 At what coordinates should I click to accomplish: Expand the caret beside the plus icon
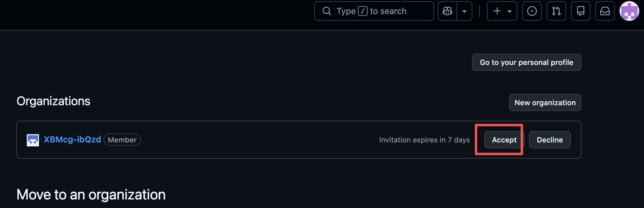(x=509, y=11)
